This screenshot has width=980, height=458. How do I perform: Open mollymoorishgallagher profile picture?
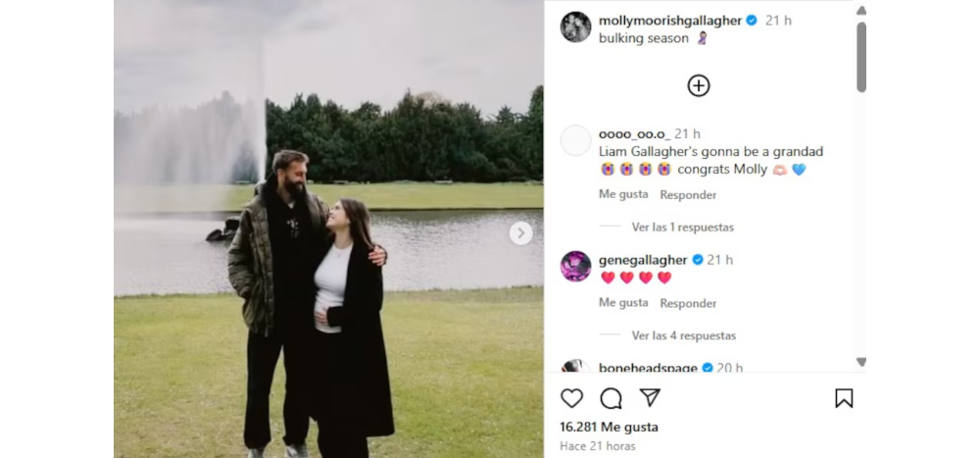pos(575,26)
